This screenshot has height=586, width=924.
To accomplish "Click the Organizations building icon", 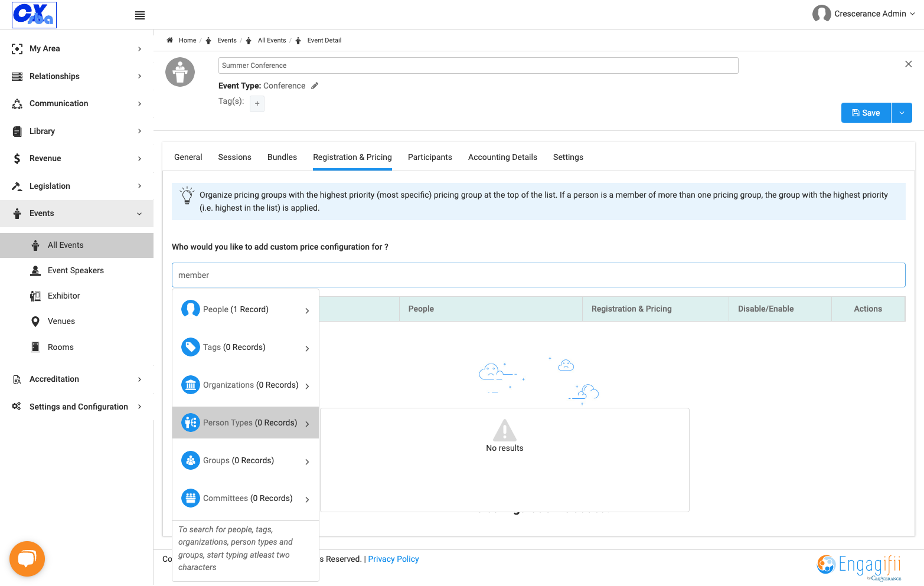I will point(190,385).
